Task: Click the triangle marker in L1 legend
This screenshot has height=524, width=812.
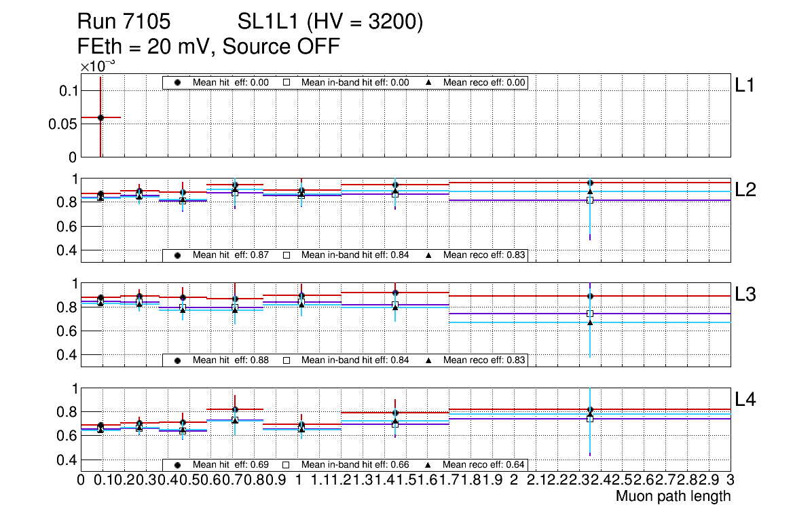Action: (428, 82)
